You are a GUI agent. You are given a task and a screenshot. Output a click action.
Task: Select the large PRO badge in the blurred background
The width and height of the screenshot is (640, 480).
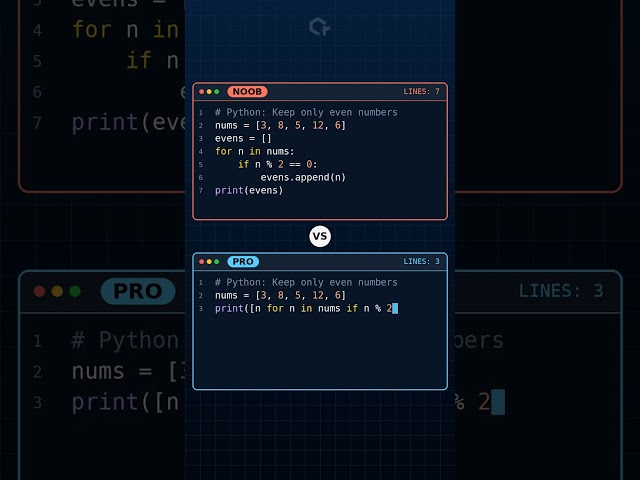coord(138,291)
